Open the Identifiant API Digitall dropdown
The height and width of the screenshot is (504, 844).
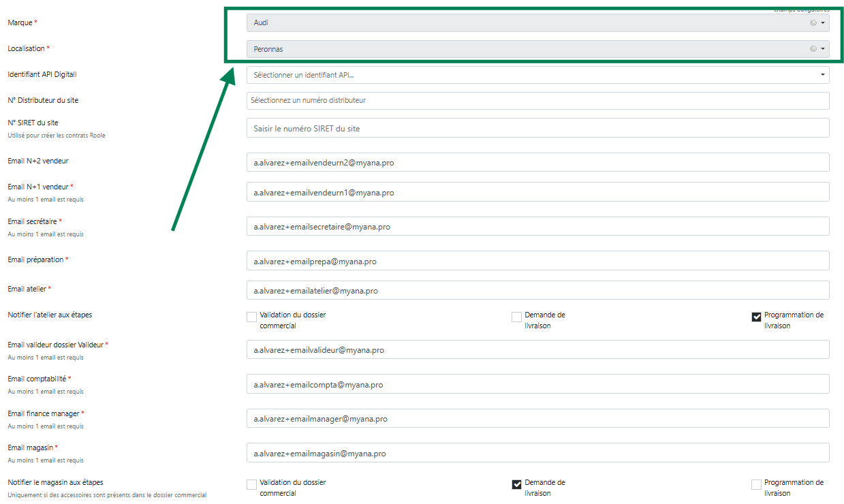(537, 75)
